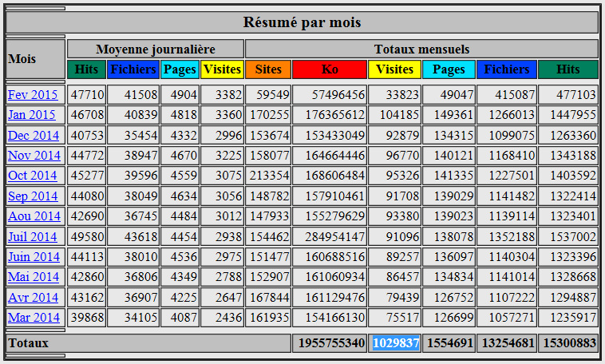Click the Dec 2014 link

34,136
